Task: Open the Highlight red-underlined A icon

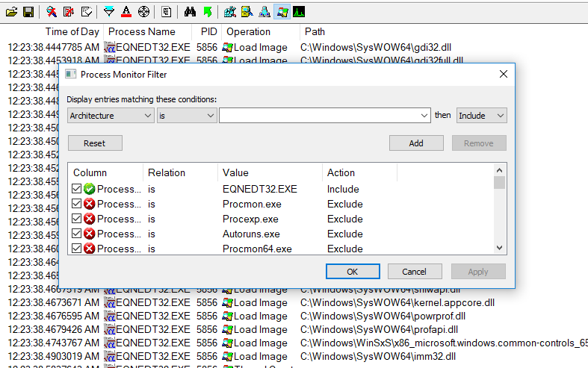Action: [x=126, y=12]
